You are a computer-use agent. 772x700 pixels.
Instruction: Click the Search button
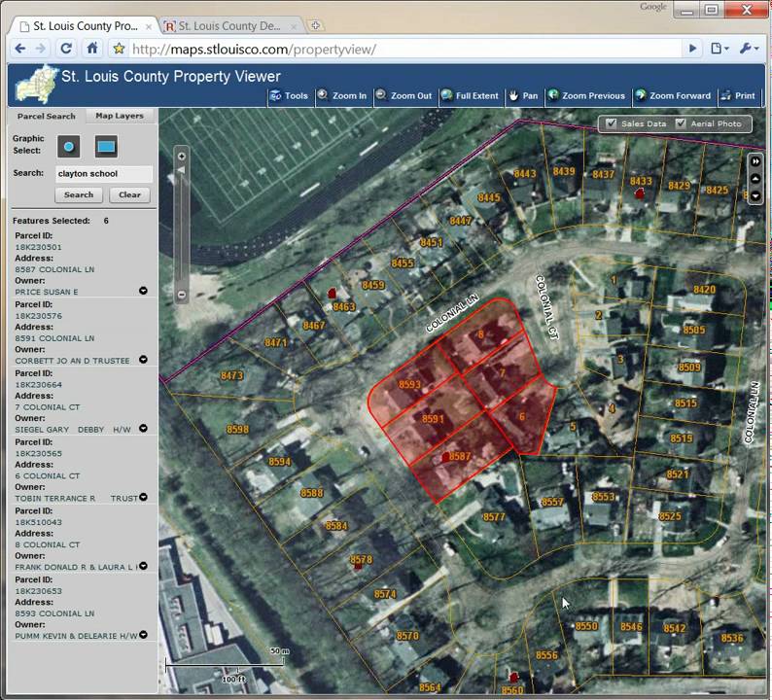click(79, 195)
